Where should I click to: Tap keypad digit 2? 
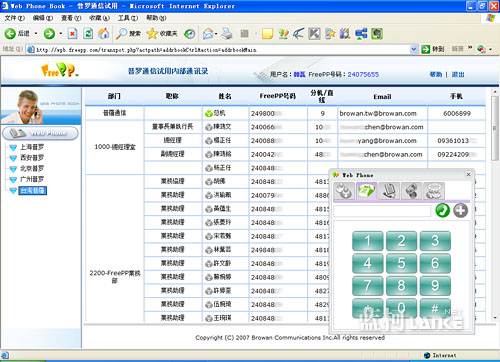pyautogui.click(x=401, y=241)
